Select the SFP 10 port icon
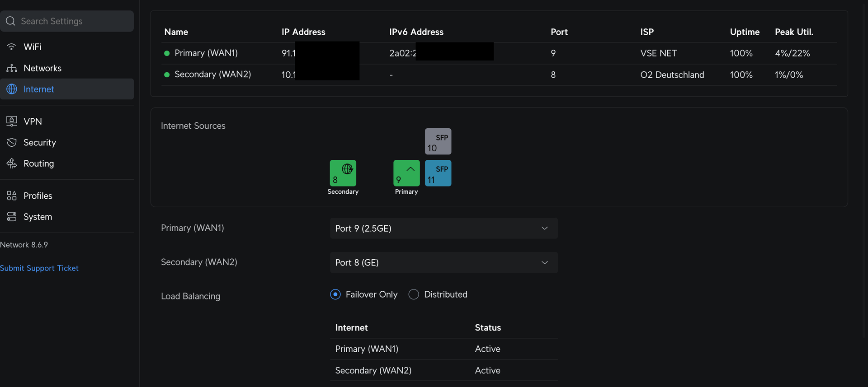The image size is (868, 387). tap(438, 141)
